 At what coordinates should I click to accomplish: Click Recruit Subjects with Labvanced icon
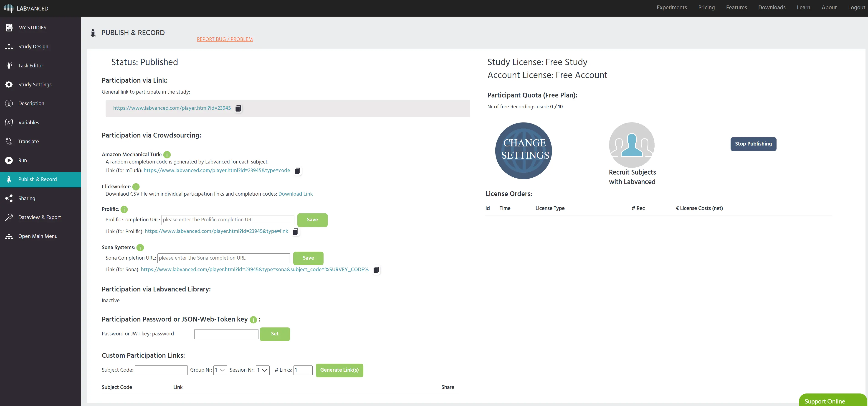click(x=632, y=145)
